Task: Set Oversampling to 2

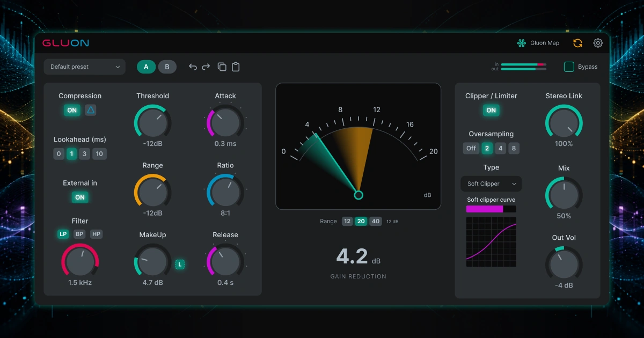Action: pyautogui.click(x=487, y=149)
